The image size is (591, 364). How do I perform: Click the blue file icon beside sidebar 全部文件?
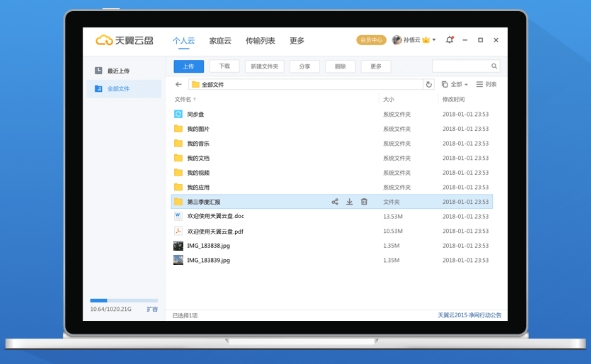point(98,89)
